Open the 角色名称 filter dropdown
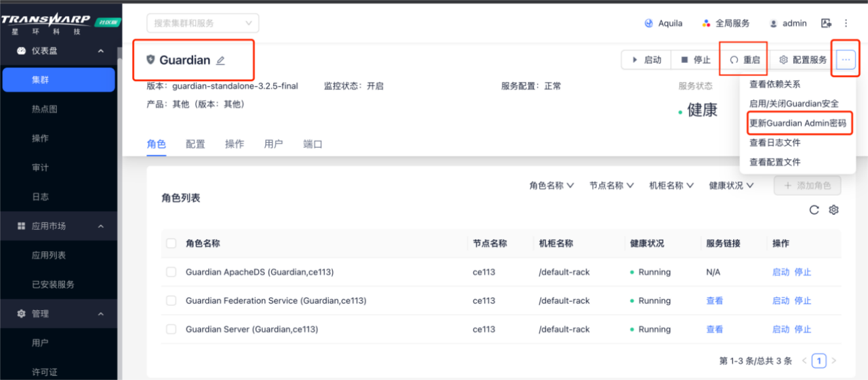 [x=552, y=186]
